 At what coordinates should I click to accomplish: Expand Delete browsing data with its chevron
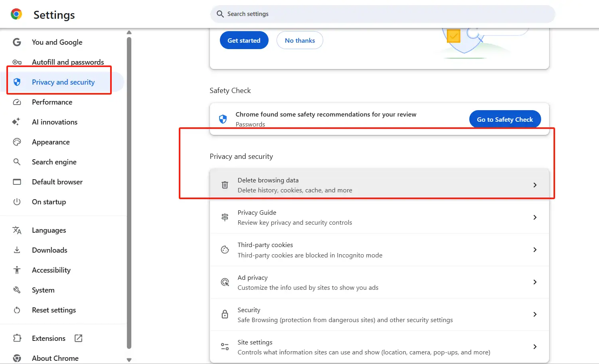click(535, 185)
